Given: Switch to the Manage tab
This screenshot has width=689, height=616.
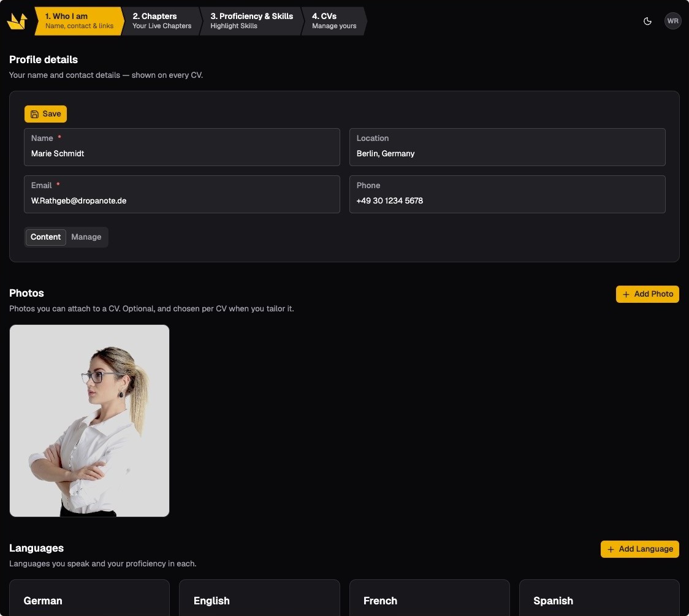Looking at the screenshot, I should coord(86,237).
